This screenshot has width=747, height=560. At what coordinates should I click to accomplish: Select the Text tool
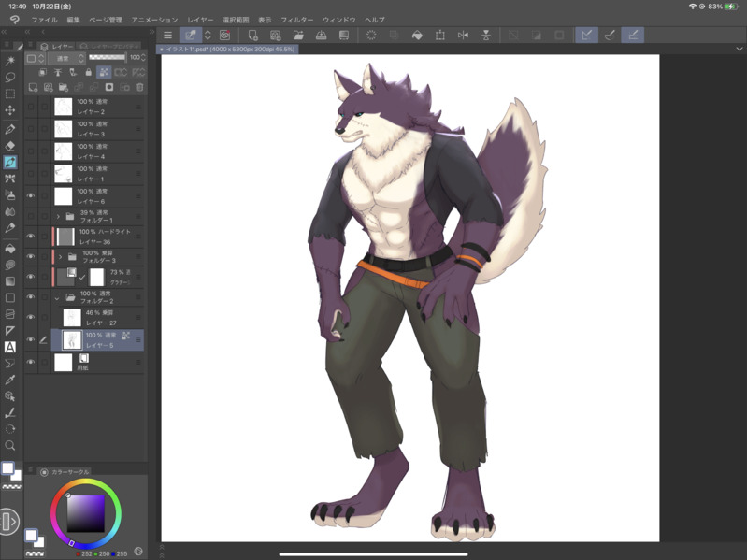(x=10, y=347)
